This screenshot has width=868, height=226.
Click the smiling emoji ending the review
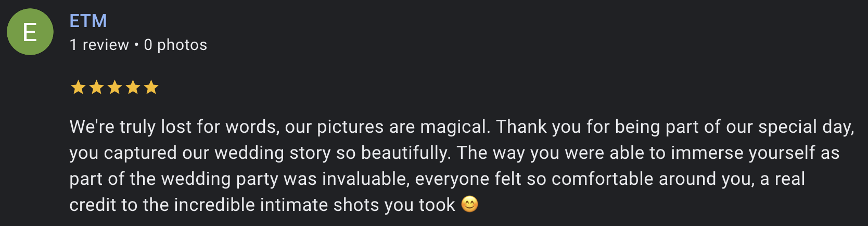click(469, 204)
